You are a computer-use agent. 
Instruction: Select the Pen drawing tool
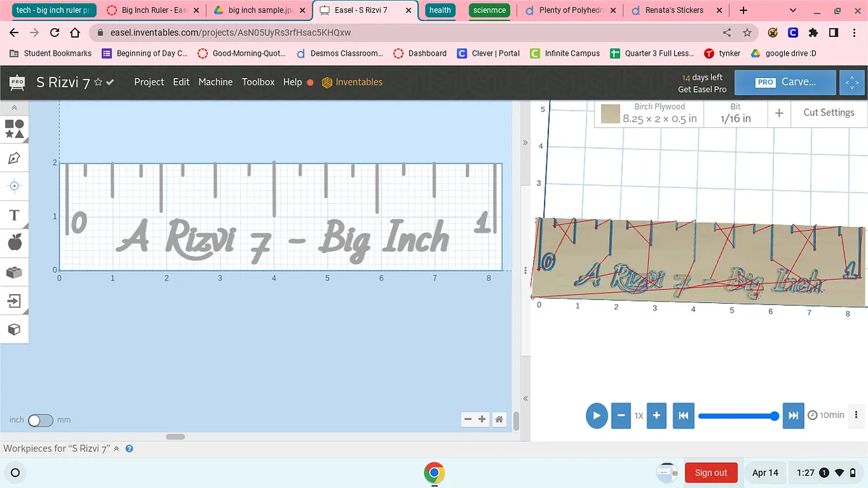coord(14,158)
